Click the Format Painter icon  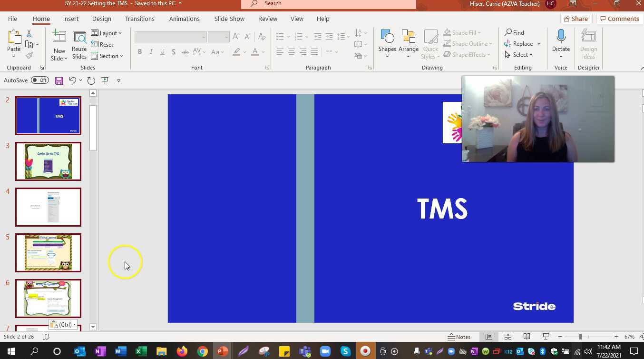pyautogui.click(x=29, y=55)
